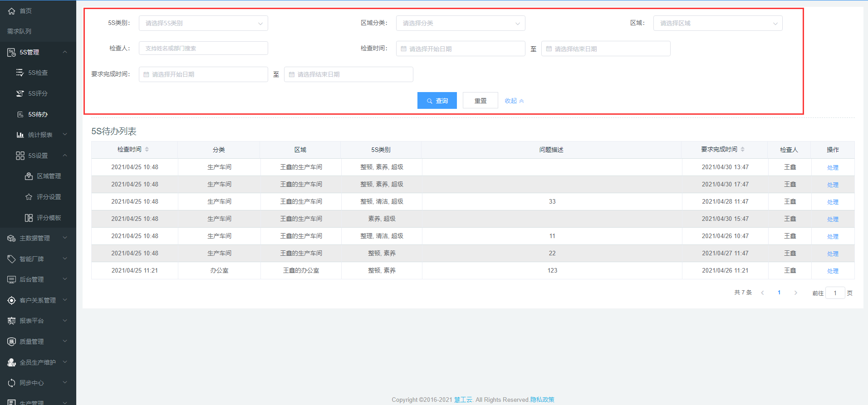Image resolution: width=868 pixels, height=405 pixels.
Task: Click 处理 link for 王鑫的办公室 row
Action: [832, 271]
